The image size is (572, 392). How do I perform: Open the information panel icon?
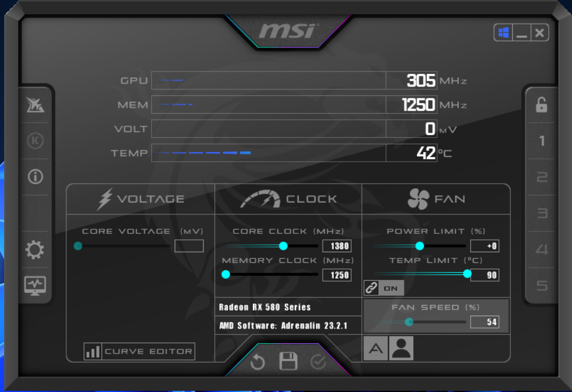pos(35,177)
